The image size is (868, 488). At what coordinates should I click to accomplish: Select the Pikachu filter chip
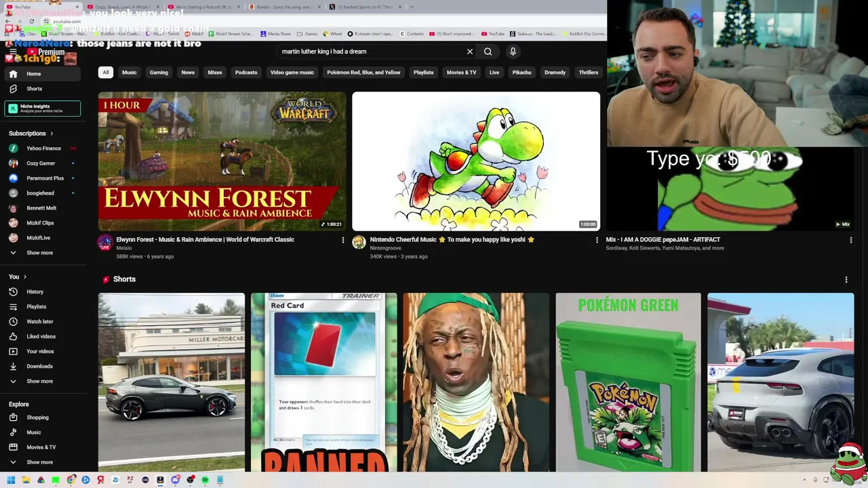click(x=521, y=73)
